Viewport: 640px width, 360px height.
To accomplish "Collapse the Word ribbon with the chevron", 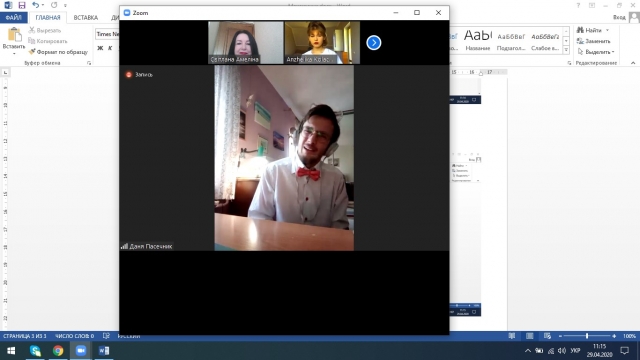I will [x=633, y=63].
